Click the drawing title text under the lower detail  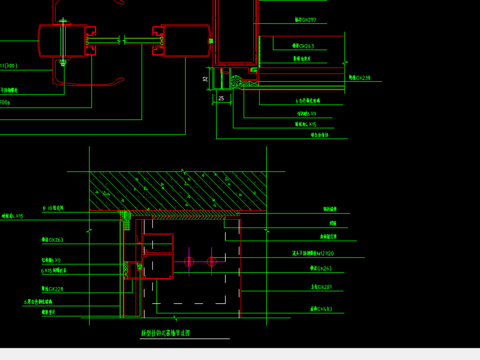tap(166, 333)
